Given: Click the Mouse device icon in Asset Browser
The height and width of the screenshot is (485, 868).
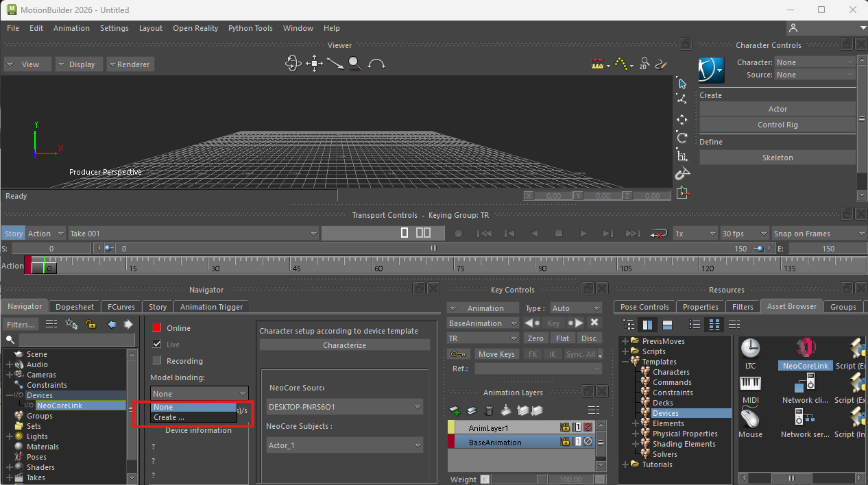Looking at the screenshot, I should (x=750, y=416).
